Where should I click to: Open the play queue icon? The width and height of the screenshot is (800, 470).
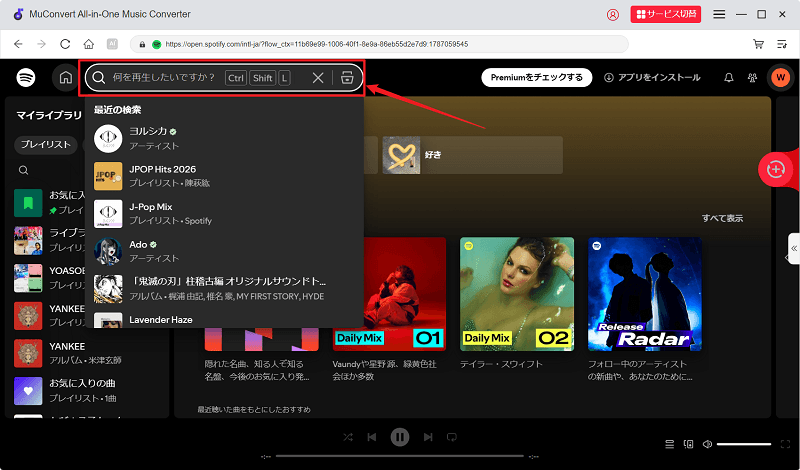670,444
